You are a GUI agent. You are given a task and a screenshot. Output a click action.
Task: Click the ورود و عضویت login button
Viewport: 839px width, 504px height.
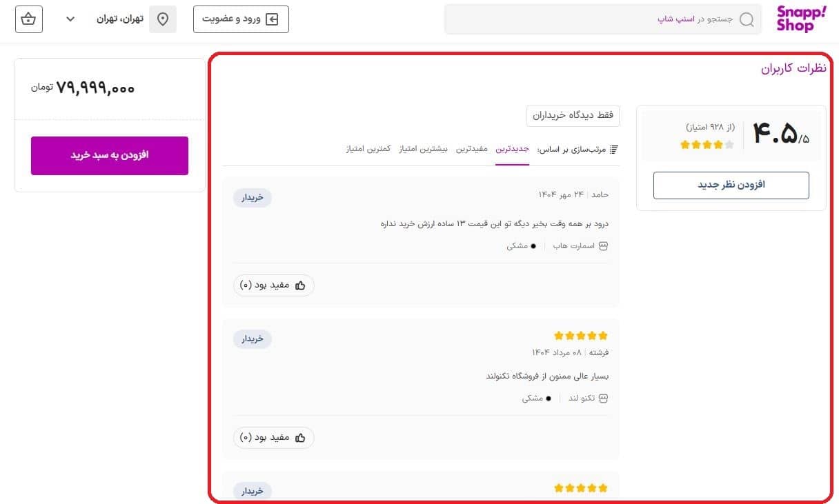click(241, 19)
